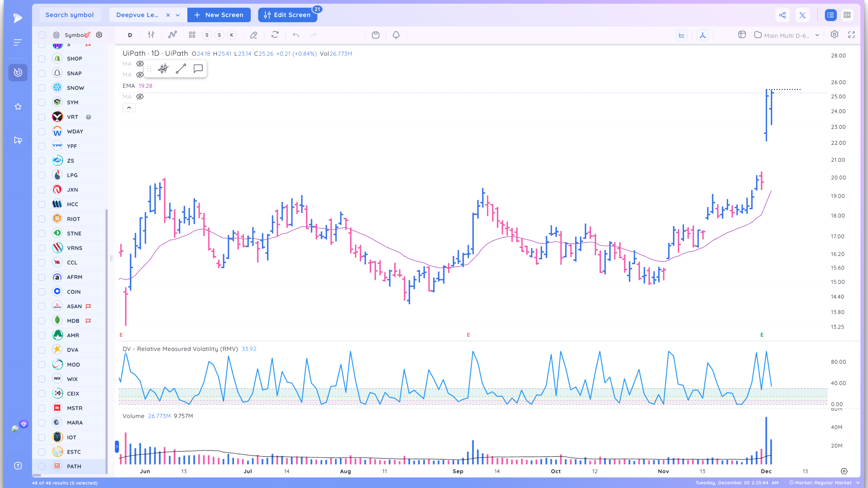Viewport: 868px width, 488px height.
Task: Toggle visibility of MA below EMA
Action: (x=140, y=97)
